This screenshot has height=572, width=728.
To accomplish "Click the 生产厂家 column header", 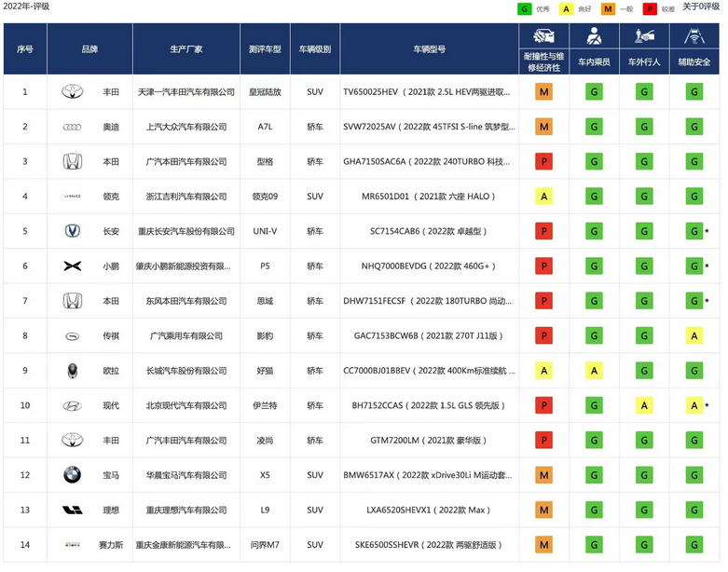I will pyautogui.click(x=186, y=48).
